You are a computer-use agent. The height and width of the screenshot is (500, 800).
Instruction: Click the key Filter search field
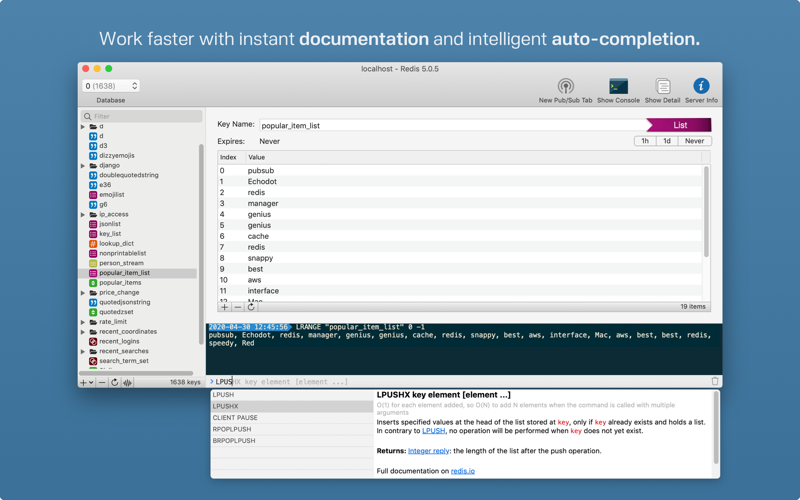(x=142, y=116)
